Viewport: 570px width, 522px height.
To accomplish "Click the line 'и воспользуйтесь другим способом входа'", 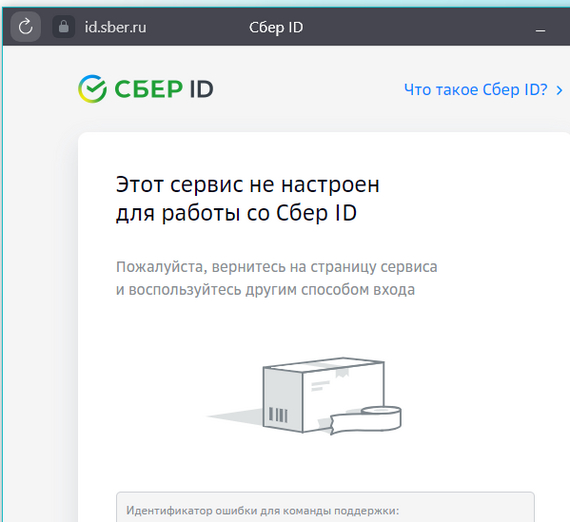I will tap(265, 290).
